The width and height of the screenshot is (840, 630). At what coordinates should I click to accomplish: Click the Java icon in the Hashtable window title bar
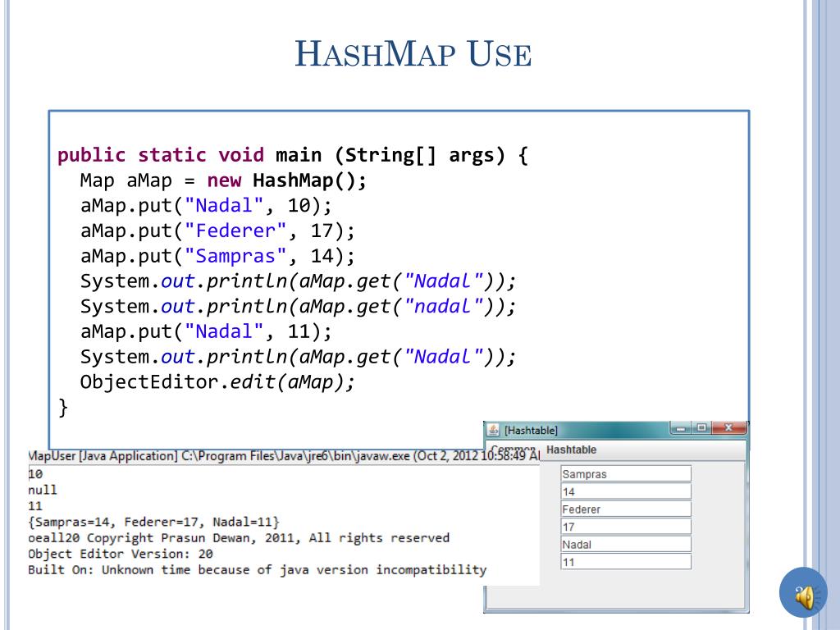click(x=493, y=430)
